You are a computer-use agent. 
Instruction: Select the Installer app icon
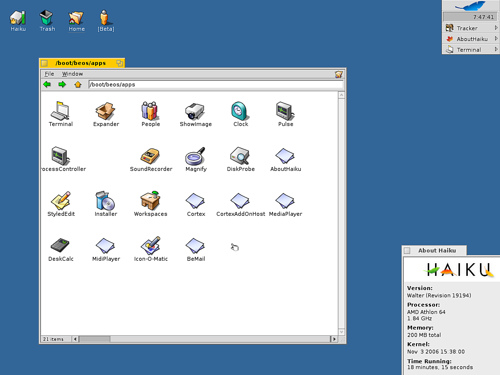[105, 200]
